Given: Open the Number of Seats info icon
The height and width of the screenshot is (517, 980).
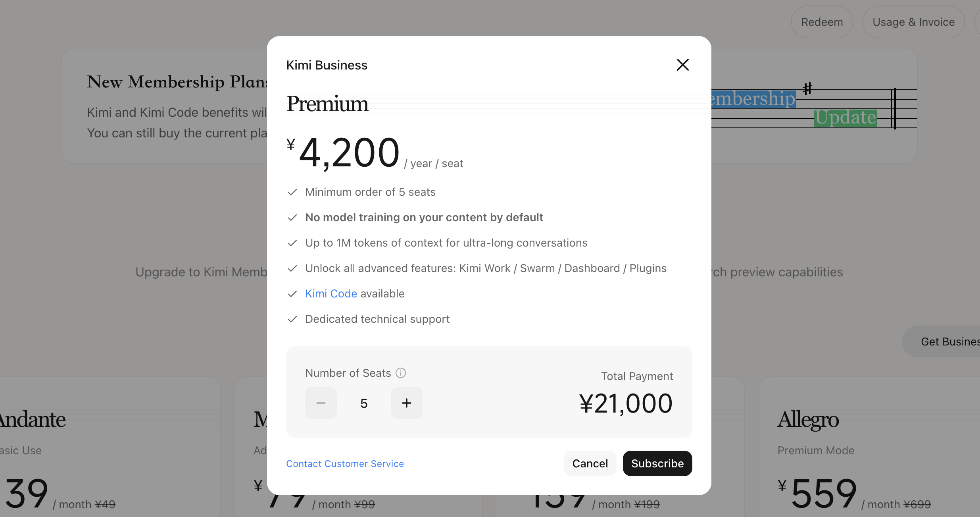Looking at the screenshot, I should point(401,373).
